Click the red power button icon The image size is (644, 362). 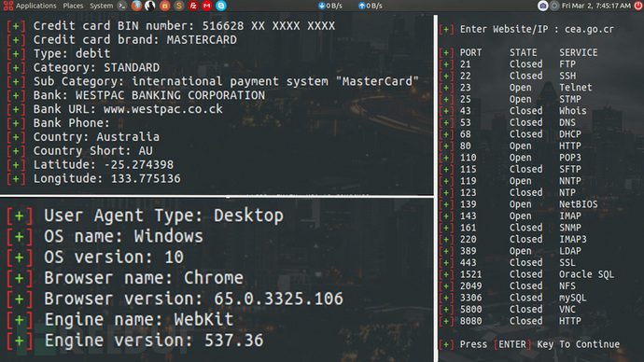point(638,6)
